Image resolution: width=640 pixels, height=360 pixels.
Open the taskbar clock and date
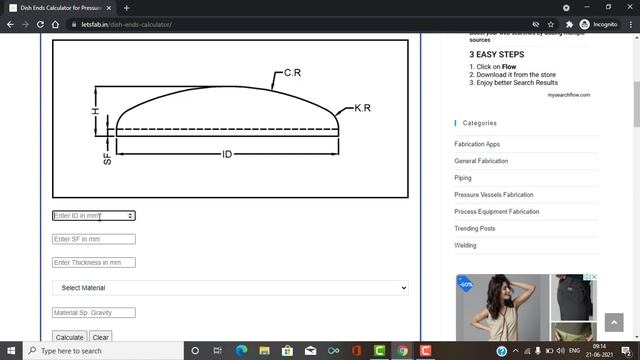599,351
